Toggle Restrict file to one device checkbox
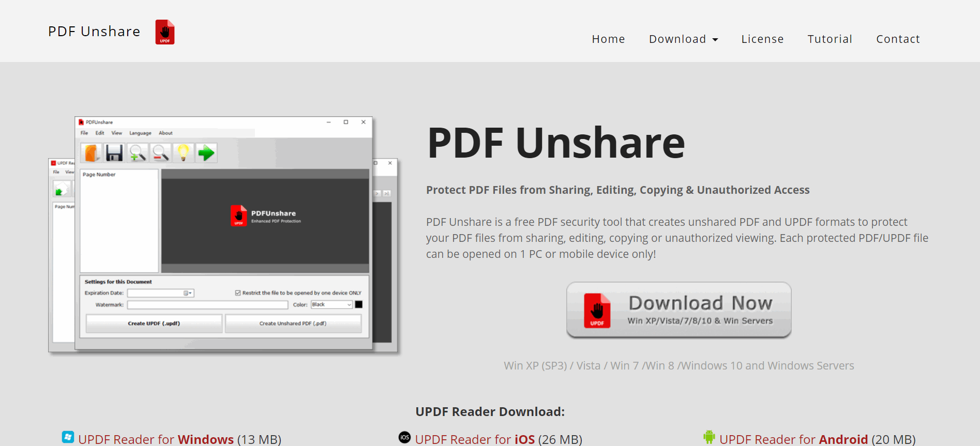The width and height of the screenshot is (980, 446). [x=238, y=293]
